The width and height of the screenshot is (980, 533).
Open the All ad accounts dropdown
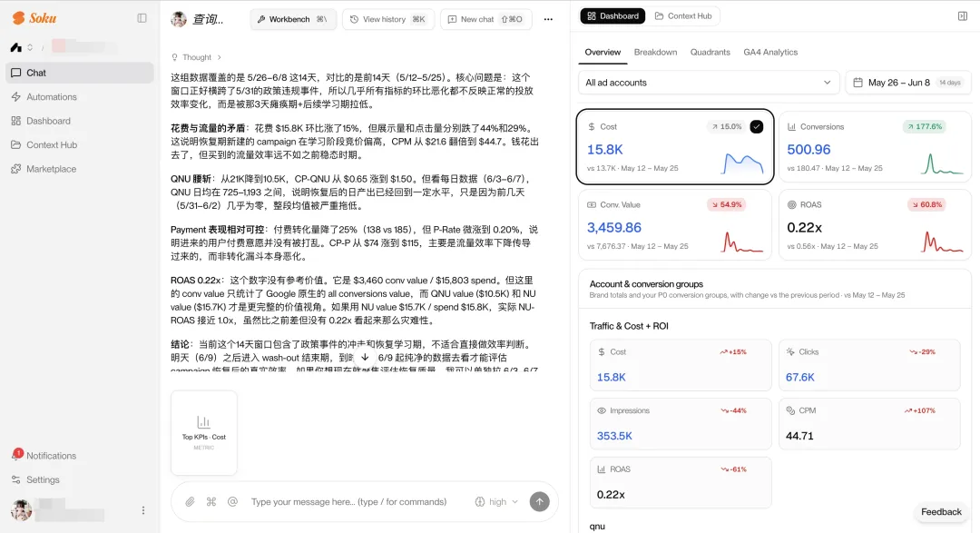(708, 83)
